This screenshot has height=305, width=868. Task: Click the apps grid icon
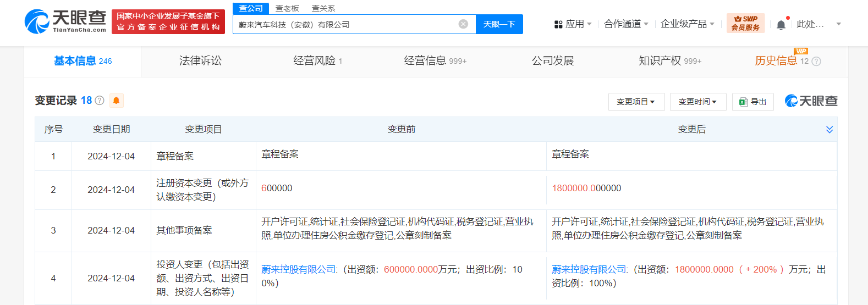pos(558,24)
